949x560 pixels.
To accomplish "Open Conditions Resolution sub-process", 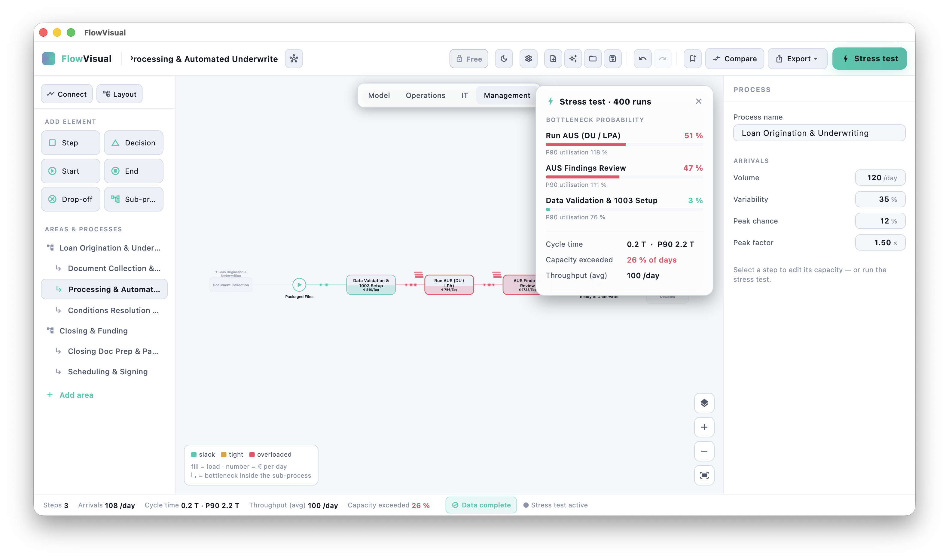I will tap(104, 310).
